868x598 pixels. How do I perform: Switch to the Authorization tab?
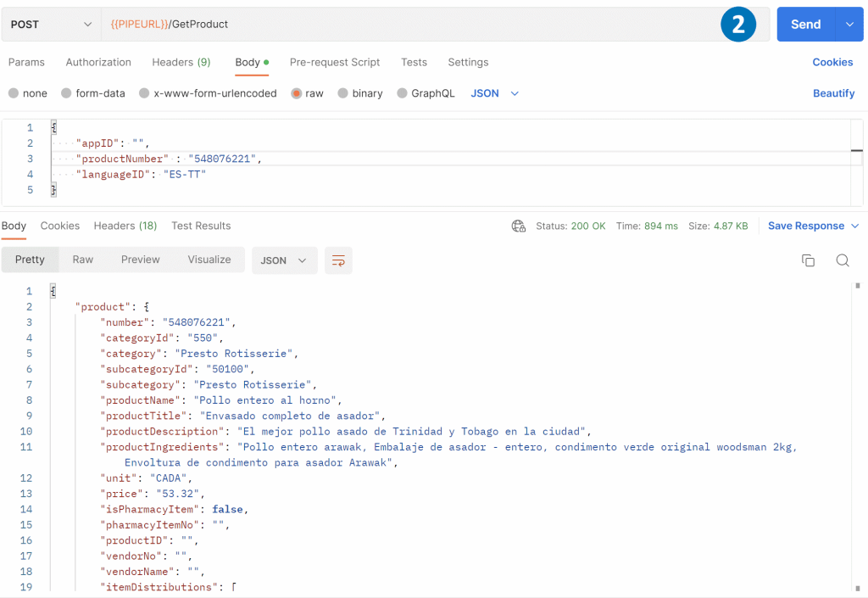point(98,62)
